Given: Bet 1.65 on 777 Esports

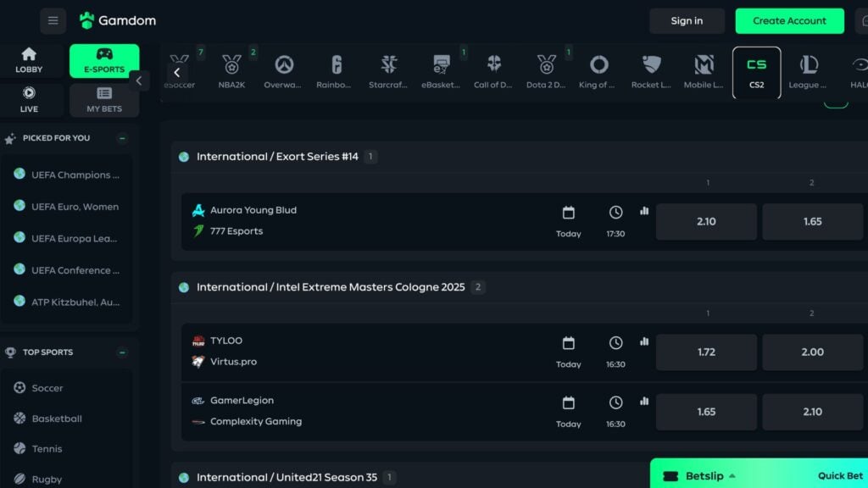Looking at the screenshot, I should [812, 221].
